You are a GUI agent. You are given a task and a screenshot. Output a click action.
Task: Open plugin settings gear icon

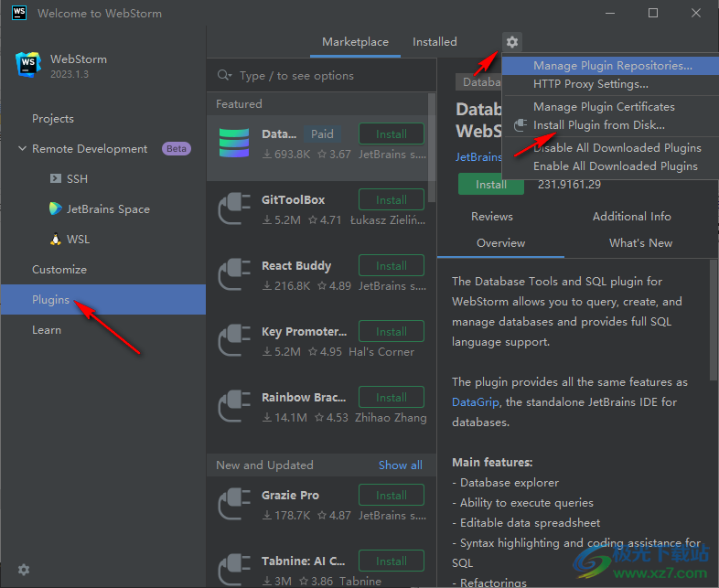pyautogui.click(x=511, y=42)
